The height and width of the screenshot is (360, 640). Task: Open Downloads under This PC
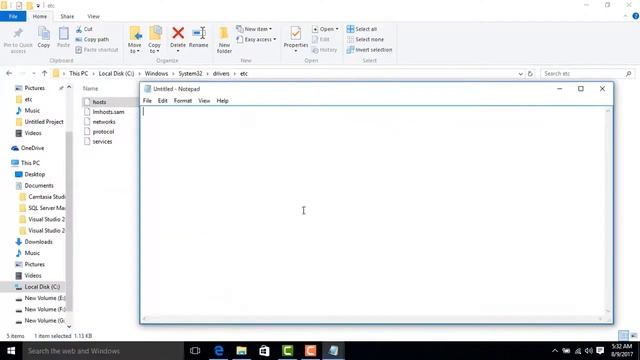(x=38, y=242)
